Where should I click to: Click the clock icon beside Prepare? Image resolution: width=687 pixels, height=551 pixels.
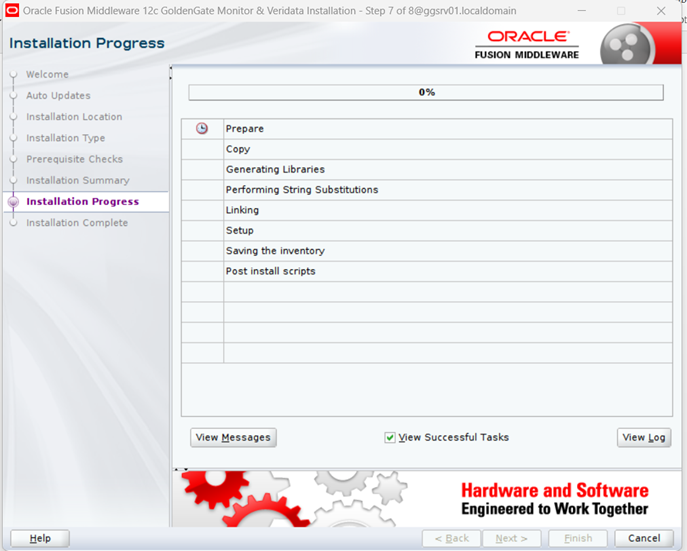coord(202,129)
